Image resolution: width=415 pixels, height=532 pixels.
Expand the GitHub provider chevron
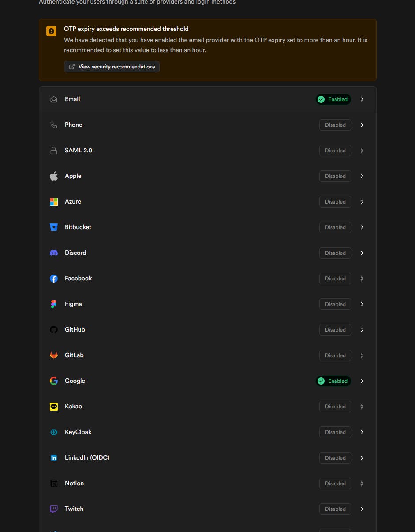coord(362,330)
